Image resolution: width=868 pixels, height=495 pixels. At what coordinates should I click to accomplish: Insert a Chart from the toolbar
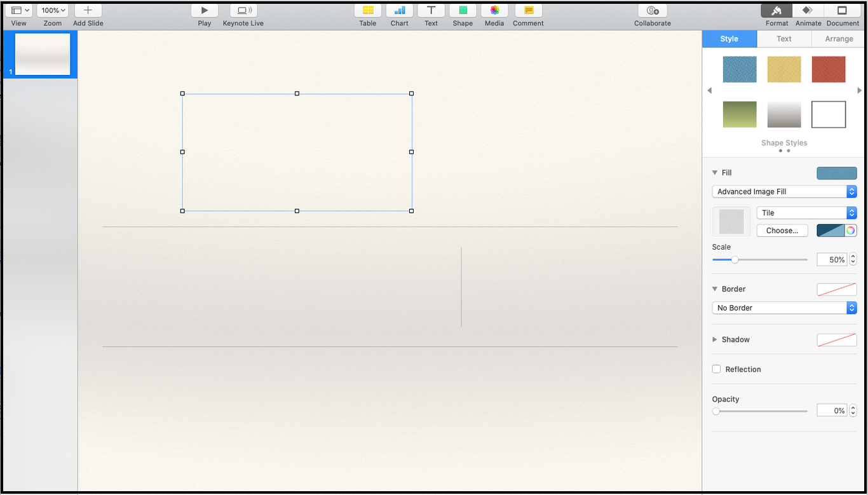pyautogui.click(x=399, y=11)
